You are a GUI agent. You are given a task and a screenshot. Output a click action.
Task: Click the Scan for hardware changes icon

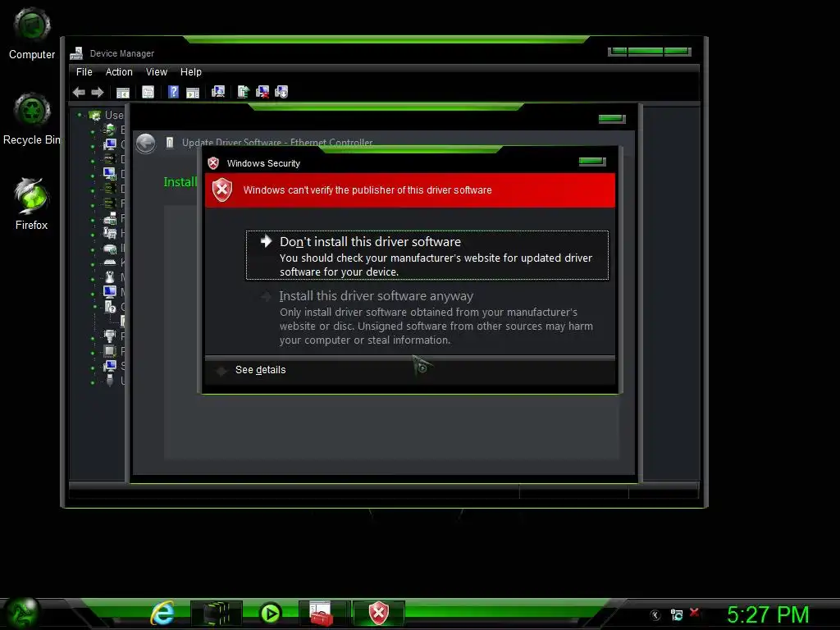click(x=218, y=92)
